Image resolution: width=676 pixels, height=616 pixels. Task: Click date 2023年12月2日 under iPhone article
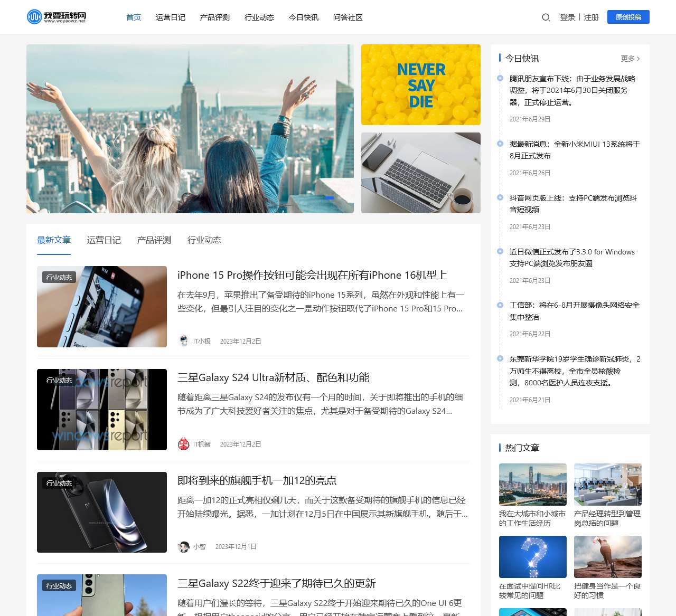point(240,342)
